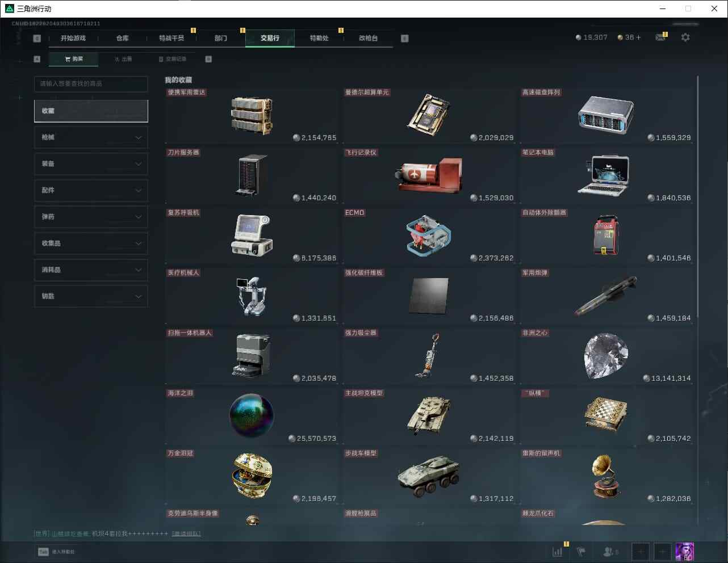The width and height of the screenshot is (728, 563).
Task: Open the bar chart stats icon
Action: click(558, 552)
